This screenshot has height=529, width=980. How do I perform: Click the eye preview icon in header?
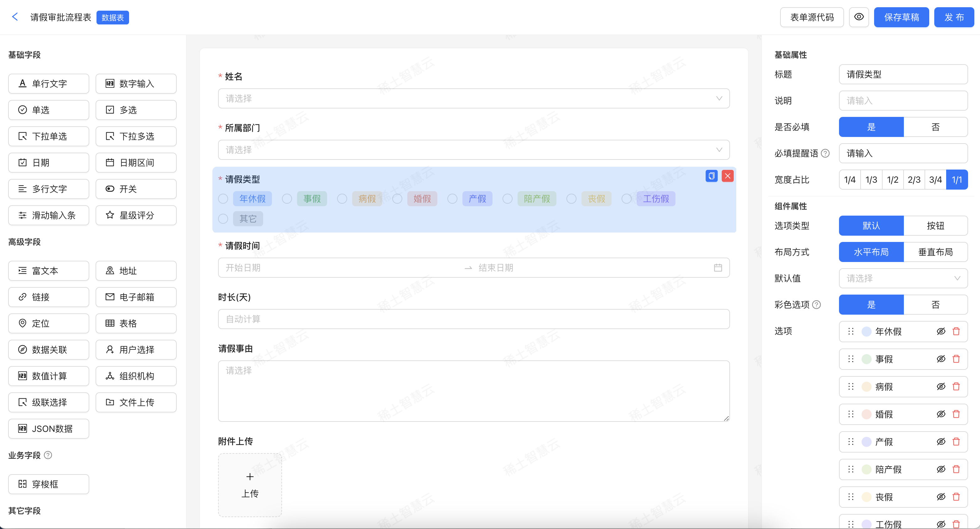click(x=859, y=17)
